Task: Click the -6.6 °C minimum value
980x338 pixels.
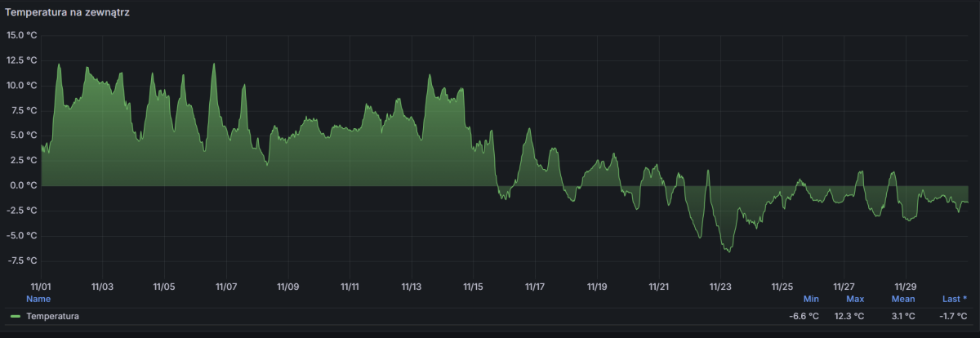Action: pos(804,316)
